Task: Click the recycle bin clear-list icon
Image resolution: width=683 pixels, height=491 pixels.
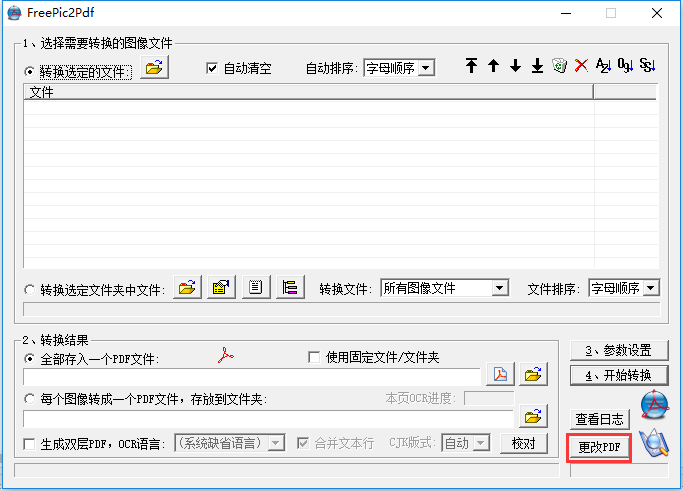Action: [559, 66]
